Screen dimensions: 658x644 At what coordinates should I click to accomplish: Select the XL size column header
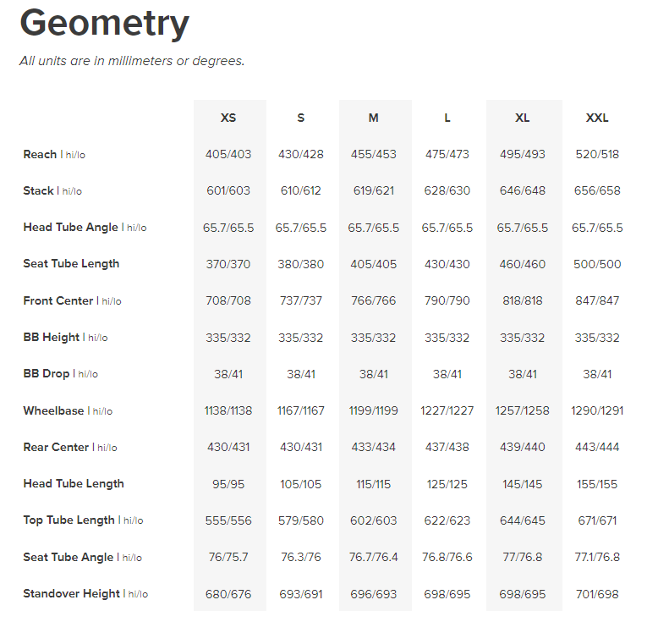(522, 118)
